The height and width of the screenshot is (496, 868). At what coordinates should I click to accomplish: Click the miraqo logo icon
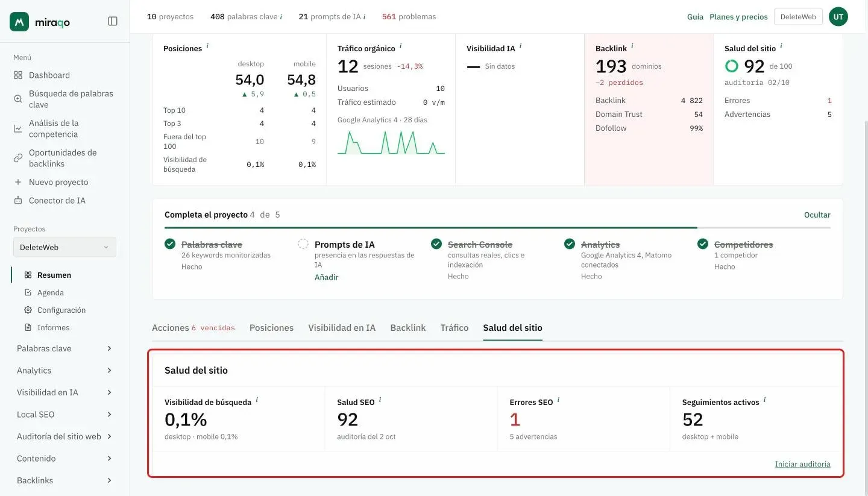pyautogui.click(x=19, y=22)
